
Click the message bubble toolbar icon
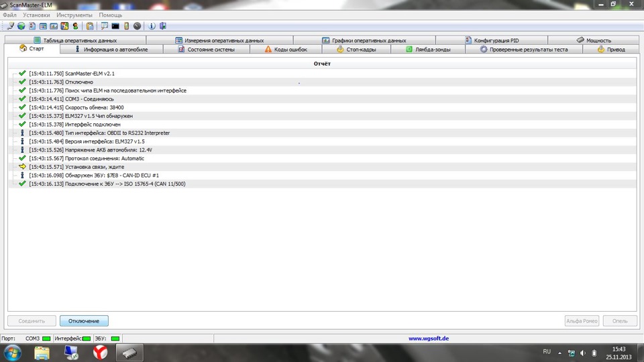click(105, 26)
